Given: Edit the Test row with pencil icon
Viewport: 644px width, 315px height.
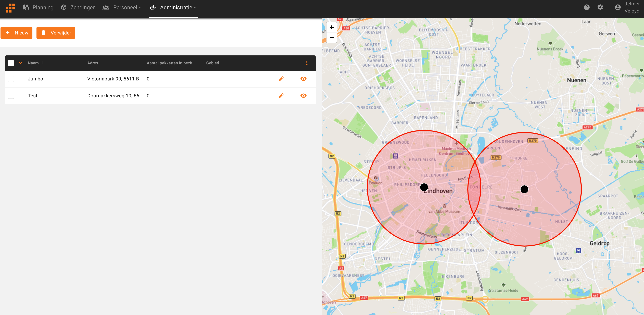Looking at the screenshot, I should point(281,96).
